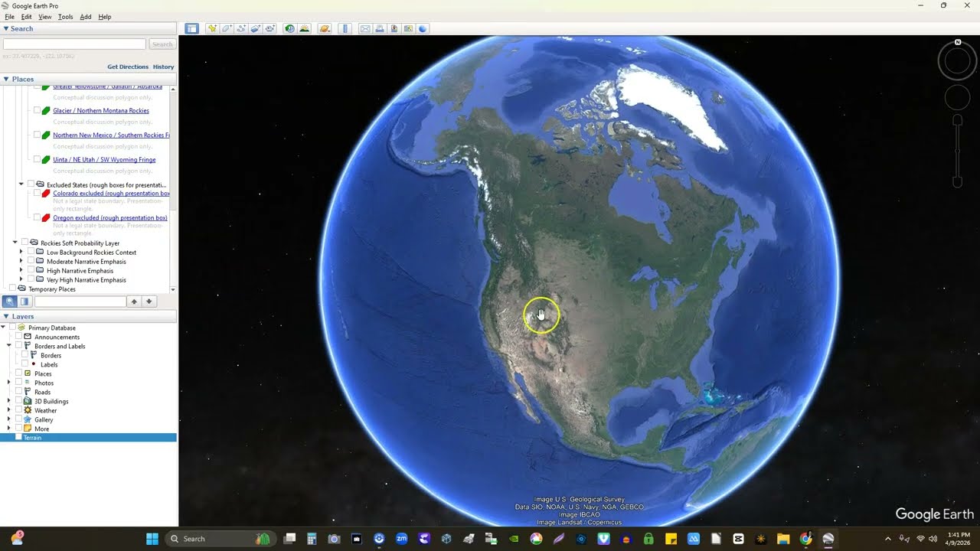The height and width of the screenshot is (551, 980).
Task: Check the Colorado excluded checkbox
Action: point(37,194)
